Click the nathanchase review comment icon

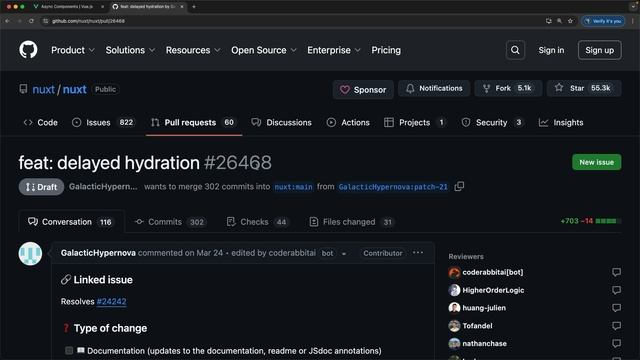click(616, 344)
